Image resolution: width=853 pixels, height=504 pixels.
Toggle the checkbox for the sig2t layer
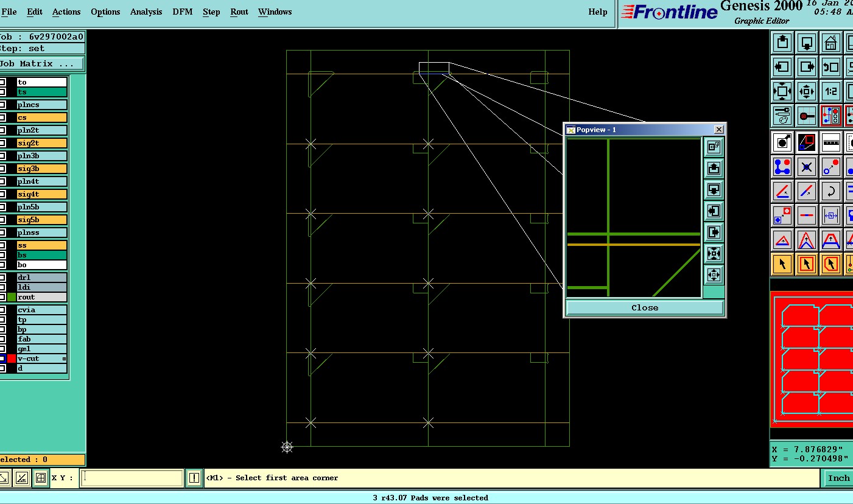2,143
